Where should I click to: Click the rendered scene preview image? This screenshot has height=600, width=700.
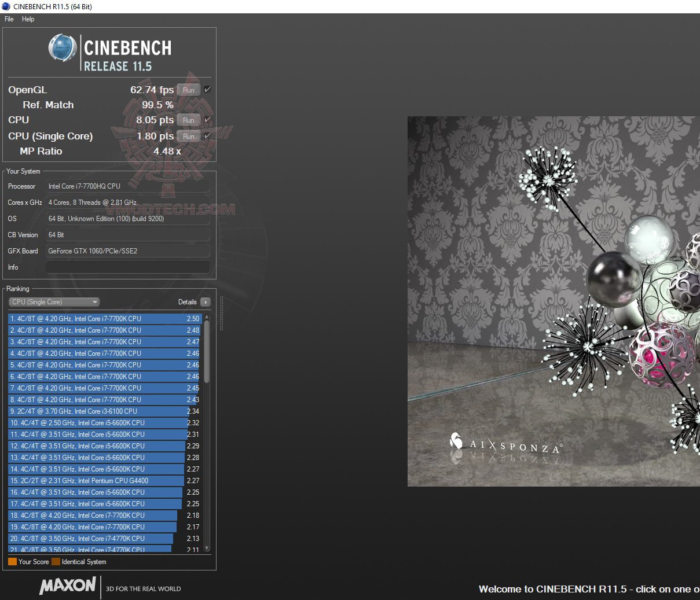pyautogui.click(x=554, y=301)
